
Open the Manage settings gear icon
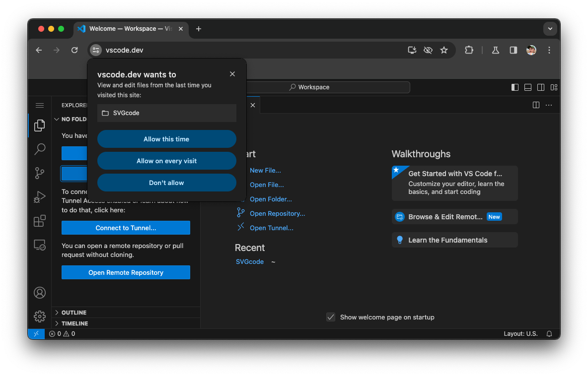(x=40, y=316)
